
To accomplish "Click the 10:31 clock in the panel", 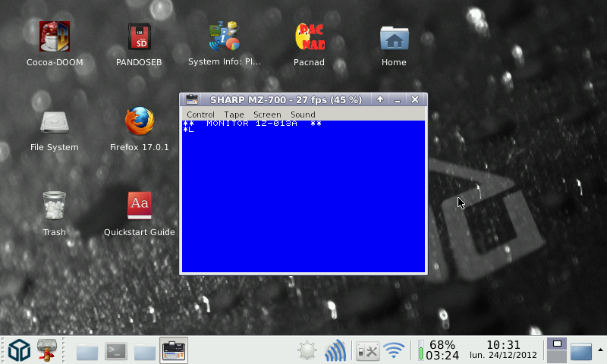I will click(x=503, y=344).
